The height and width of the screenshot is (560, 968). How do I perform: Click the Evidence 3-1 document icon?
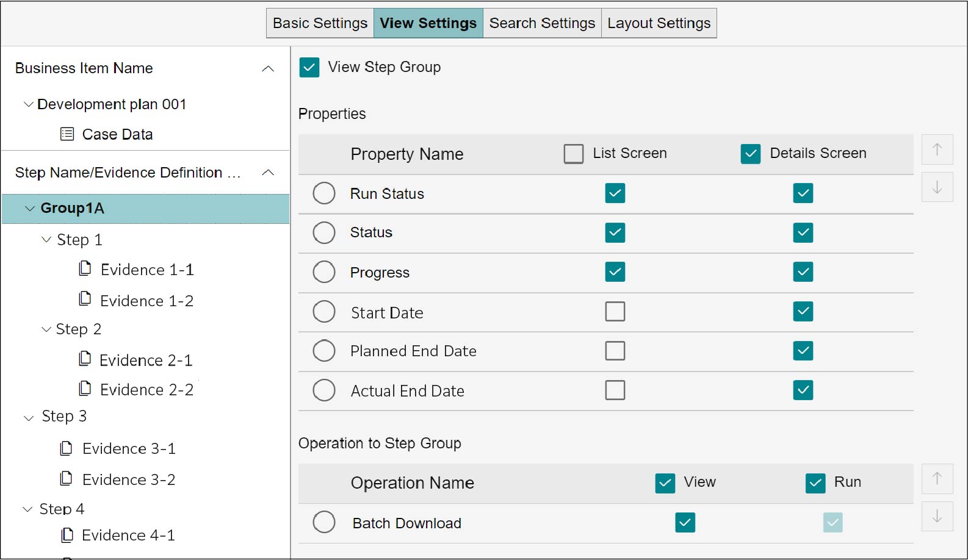click(x=67, y=448)
